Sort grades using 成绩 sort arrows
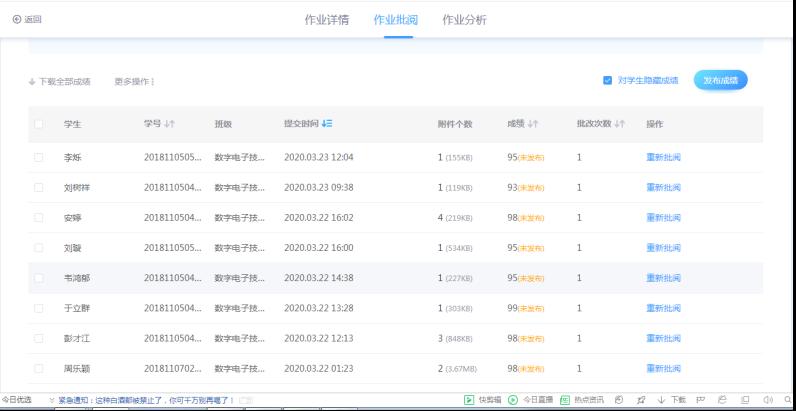 pos(533,124)
